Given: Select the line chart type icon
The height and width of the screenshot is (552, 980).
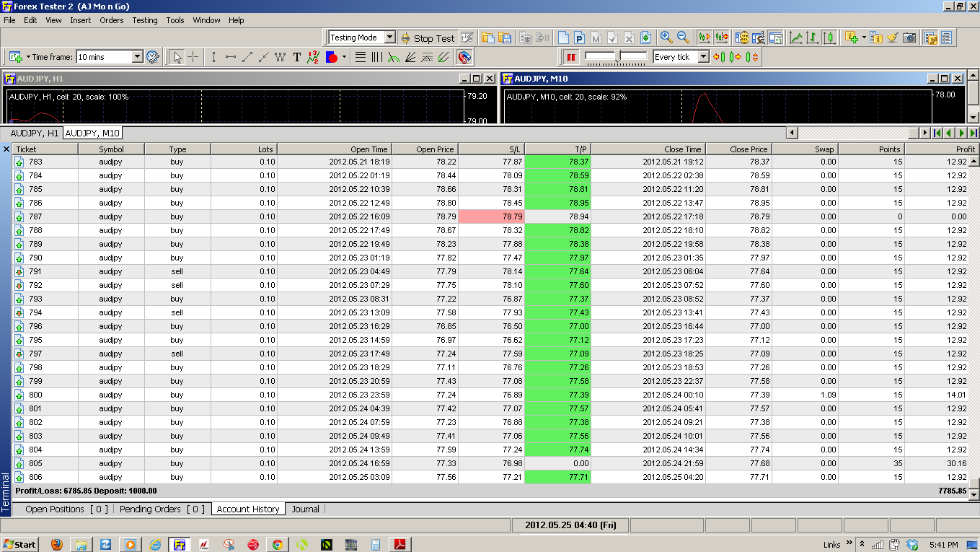Looking at the screenshot, I should point(796,38).
